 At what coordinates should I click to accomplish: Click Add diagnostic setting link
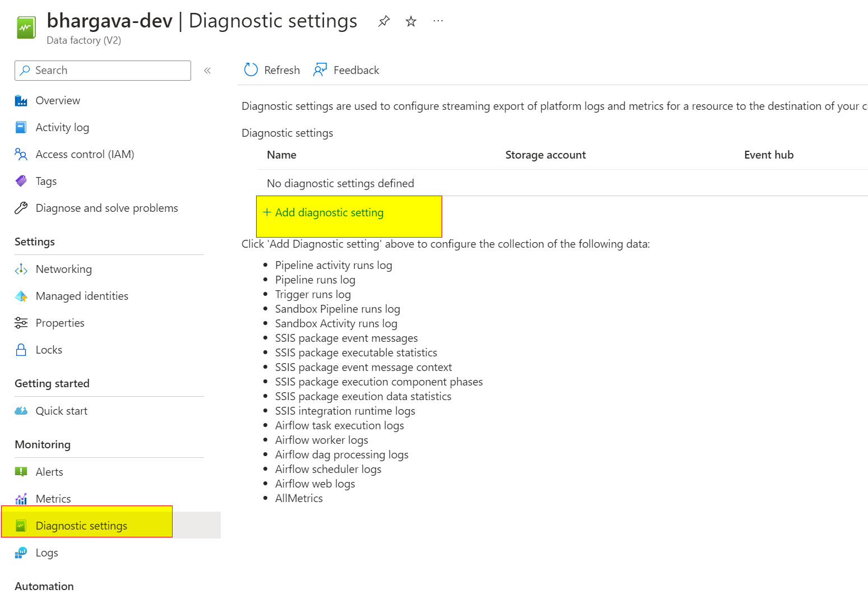pyautogui.click(x=323, y=212)
